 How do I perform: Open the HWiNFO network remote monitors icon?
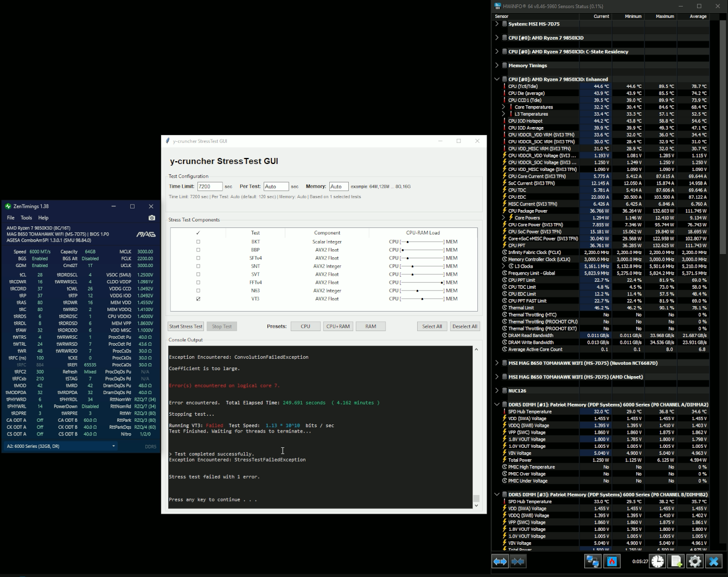[x=592, y=561]
